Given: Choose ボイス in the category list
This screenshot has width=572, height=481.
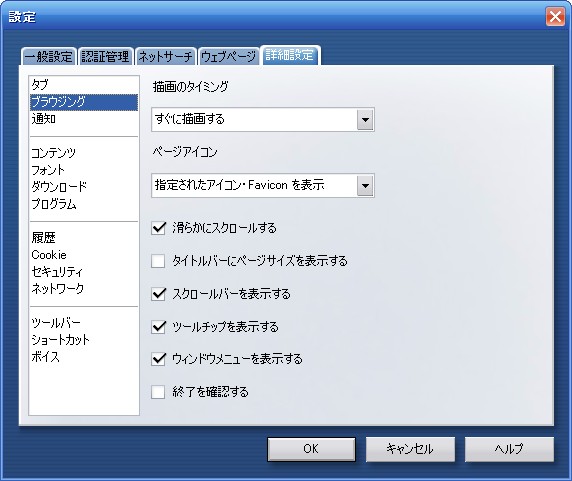Looking at the screenshot, I should pos(84,357).
